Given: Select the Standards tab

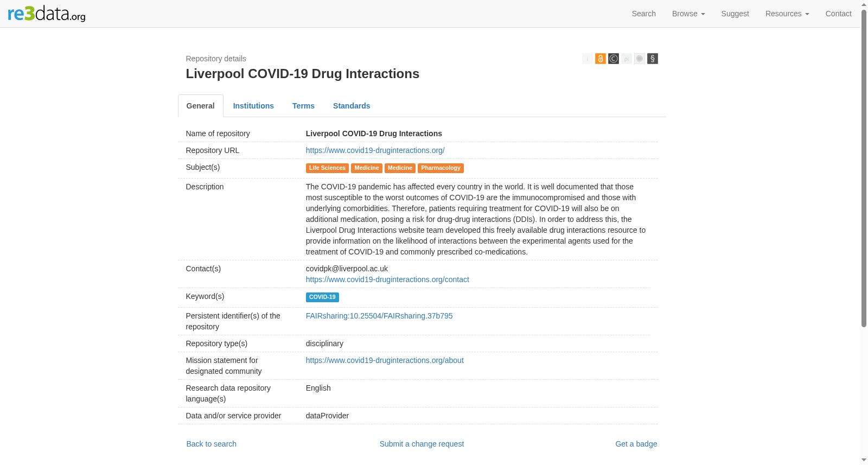Looking at the screenshot, I should click(352, 106).
